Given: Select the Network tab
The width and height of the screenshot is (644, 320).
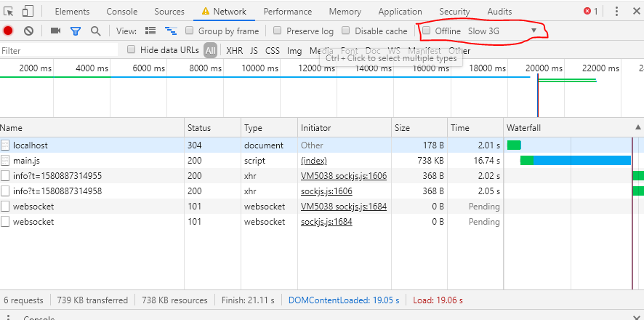Looking at the screenshot, I should coord(225,12).
